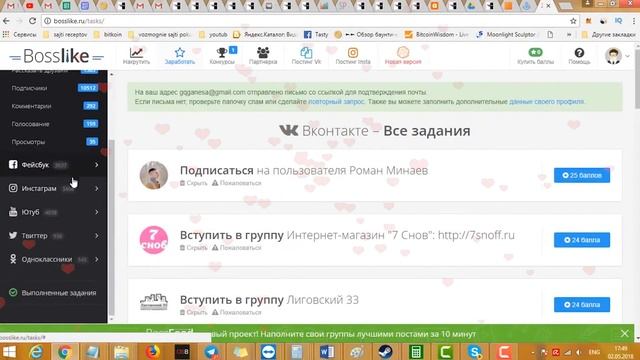Click the Bosslike logo

(x=56, y=56)
